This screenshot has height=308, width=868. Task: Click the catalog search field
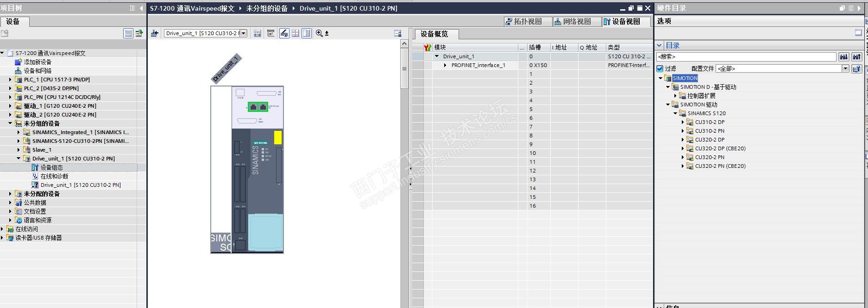click(746, 56)
